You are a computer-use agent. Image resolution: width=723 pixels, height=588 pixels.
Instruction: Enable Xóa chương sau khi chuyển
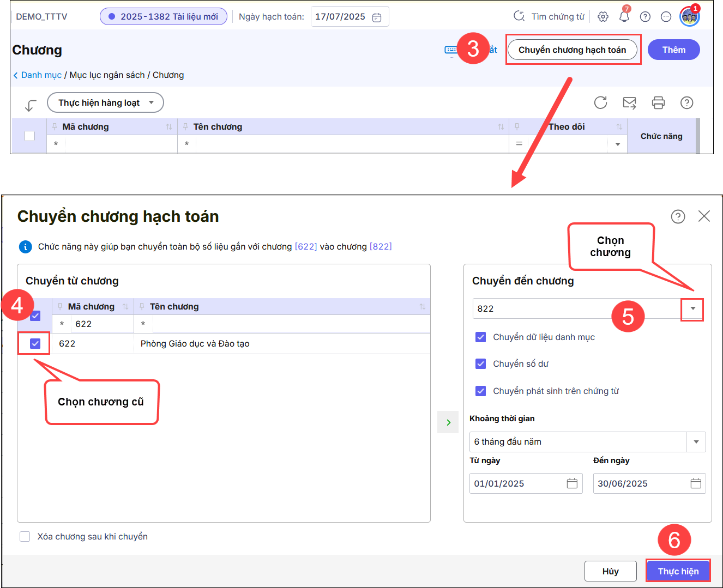click(x=25, y=536)
